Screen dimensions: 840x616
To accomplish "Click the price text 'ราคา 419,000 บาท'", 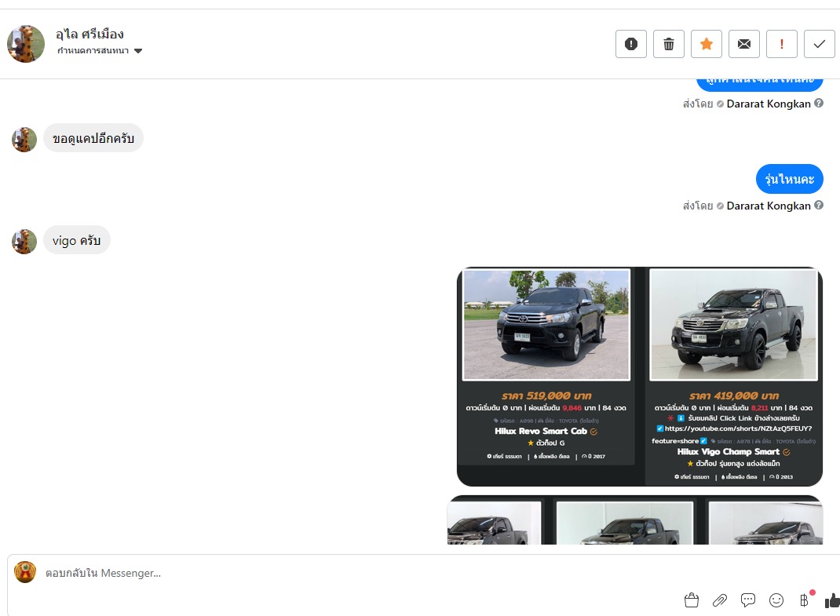I will (x=734, y=395).
